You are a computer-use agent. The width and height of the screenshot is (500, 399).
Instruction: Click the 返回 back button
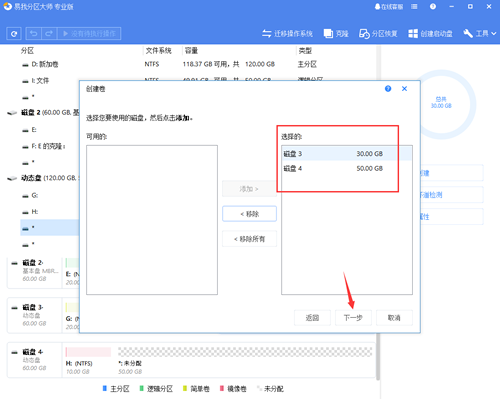[312, 318]
